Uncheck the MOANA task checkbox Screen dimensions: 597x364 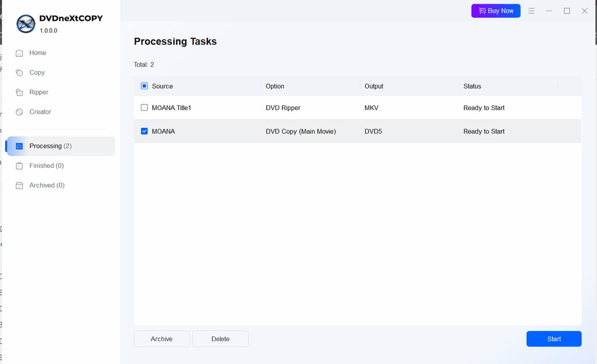144,131
